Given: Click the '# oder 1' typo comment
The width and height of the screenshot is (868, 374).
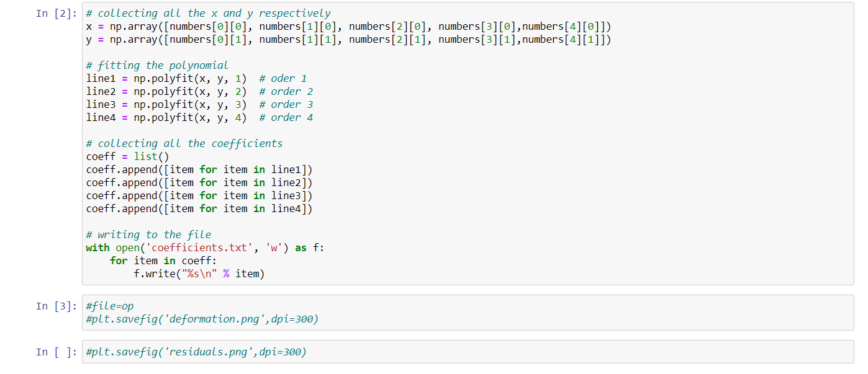Looking at the screenshot, I should point(283,78).
